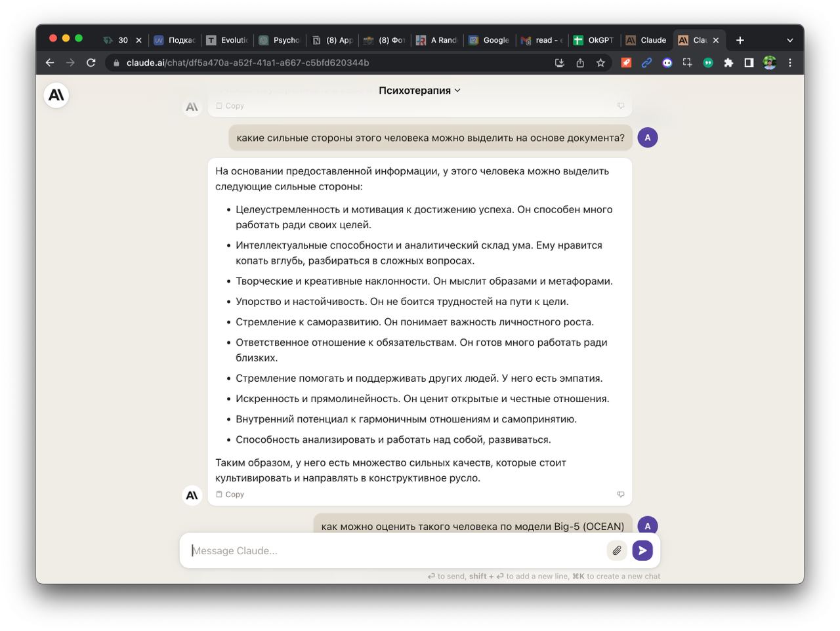Click bullet about Творческие и креативные наклонности
Viewport: 840px width, 631px height.
(424, 281)
